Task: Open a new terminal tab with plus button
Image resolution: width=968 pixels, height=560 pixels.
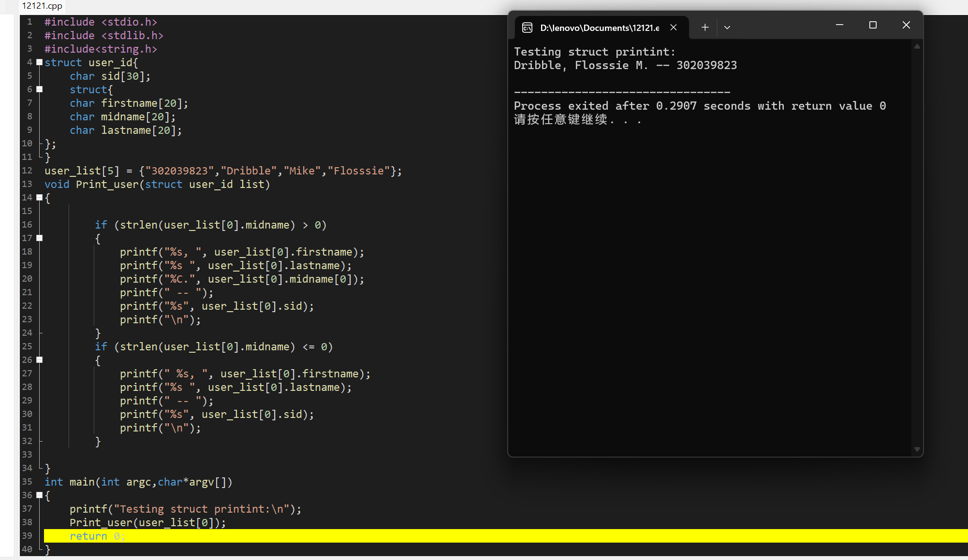Action: (x=705, y=28)
